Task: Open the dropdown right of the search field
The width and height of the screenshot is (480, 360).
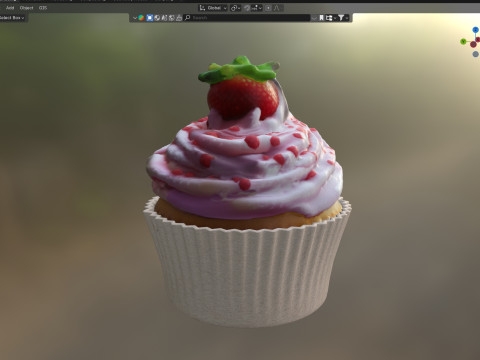Action: pyautogui.click(x=314, y=18)
